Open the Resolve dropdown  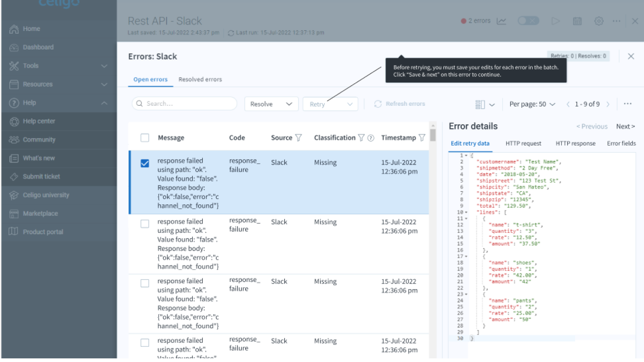(271, 104)
